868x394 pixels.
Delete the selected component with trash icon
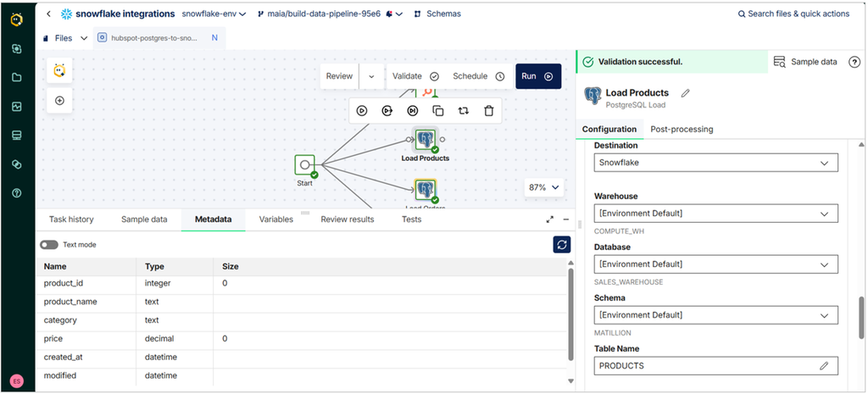[489, 111]
